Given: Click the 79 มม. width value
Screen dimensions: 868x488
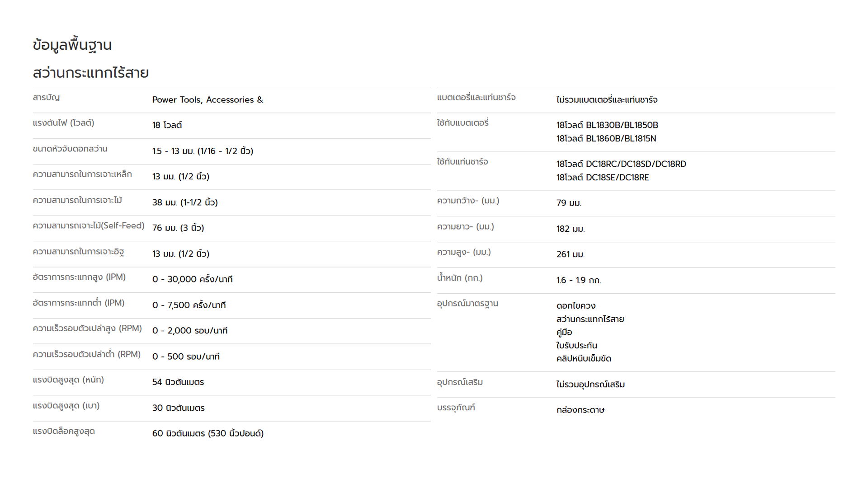Looking at the screenshot, I should coord(569,203).
